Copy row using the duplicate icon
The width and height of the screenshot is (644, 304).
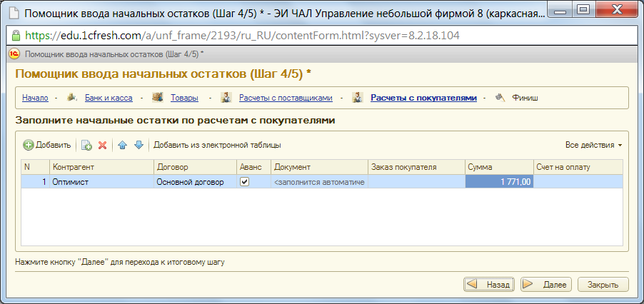pos(86,146)
